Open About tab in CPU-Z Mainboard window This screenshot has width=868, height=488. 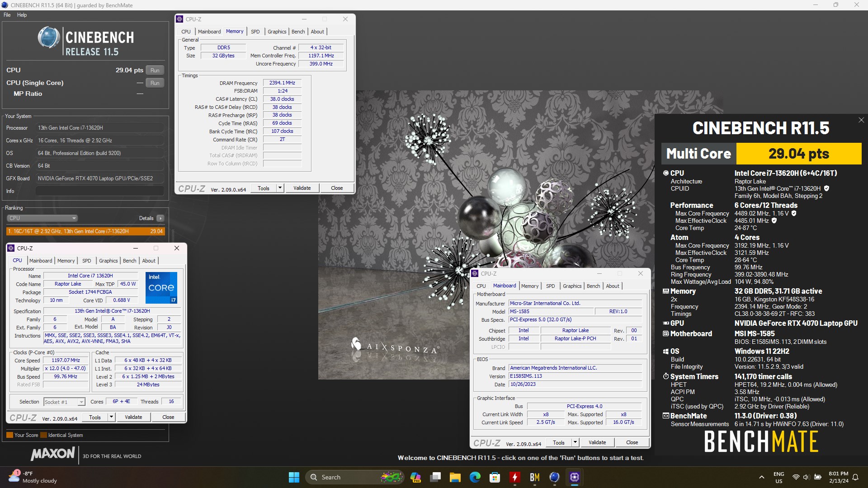click(613, 286)
